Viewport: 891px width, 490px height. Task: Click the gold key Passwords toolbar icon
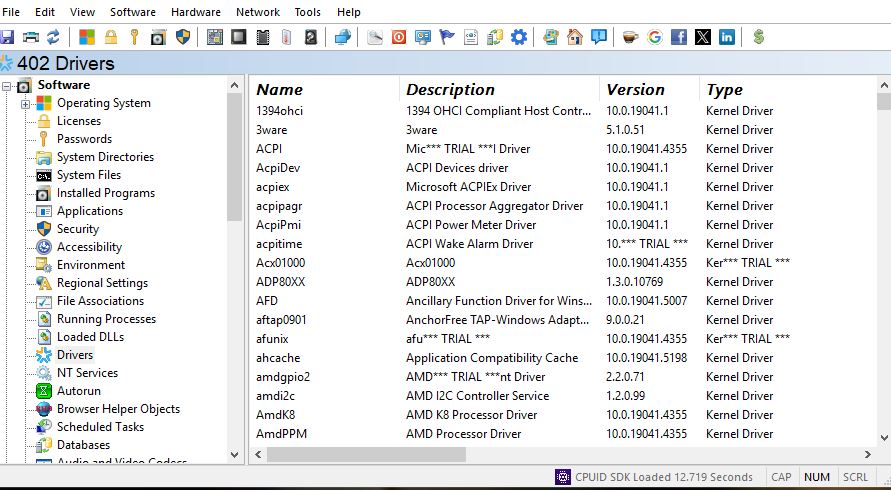(134, 38)
